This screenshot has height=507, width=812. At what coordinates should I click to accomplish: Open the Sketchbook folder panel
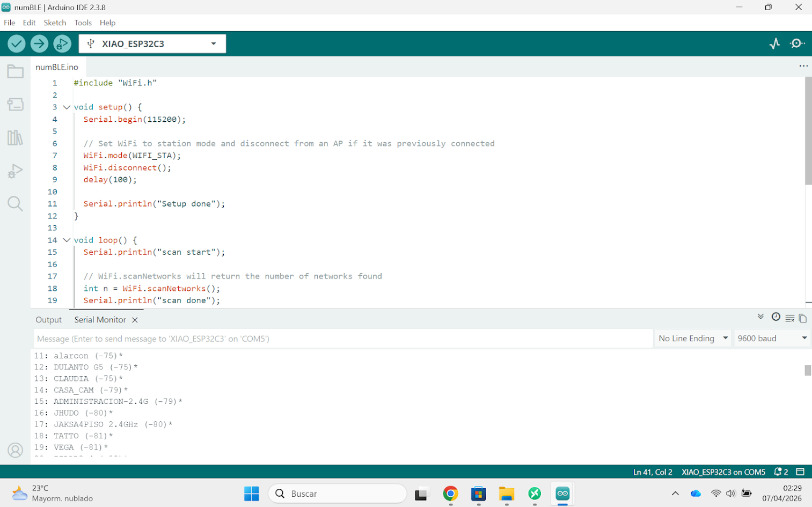point(15,71)
